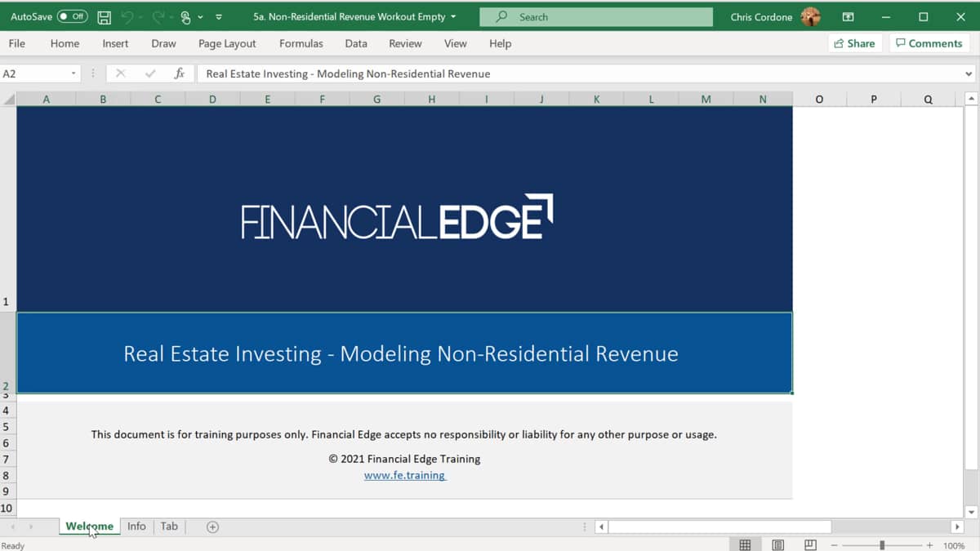Click the formula bar Cancel X icon

(120, 73)
